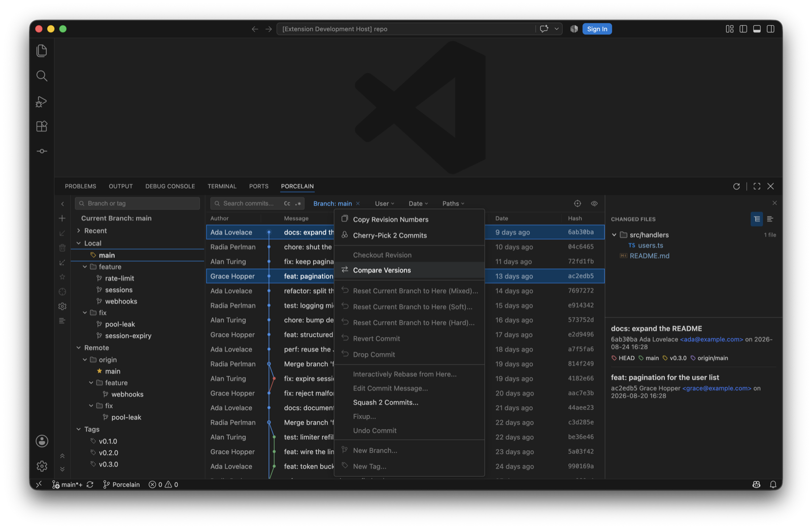The height and width of the screenshot is (529, 812).
Task: Focus the Branch or tag search field
Action: 137,203
